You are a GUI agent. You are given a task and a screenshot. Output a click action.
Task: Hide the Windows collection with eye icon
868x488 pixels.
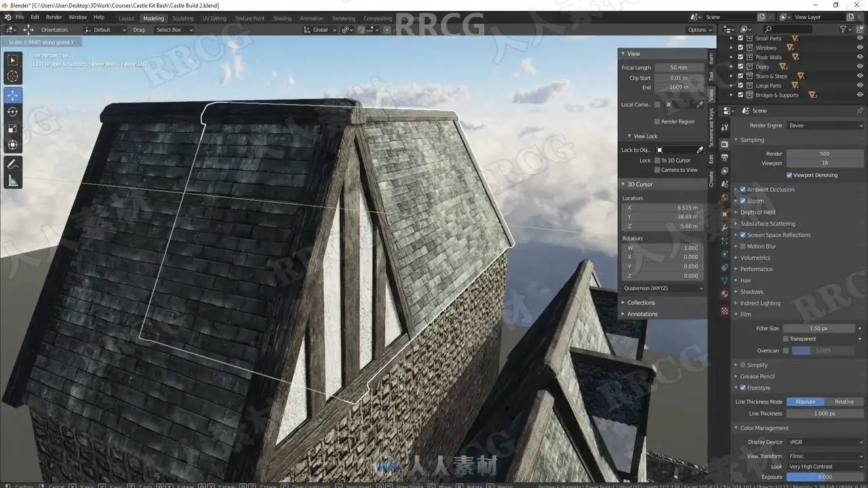point(860,48)
